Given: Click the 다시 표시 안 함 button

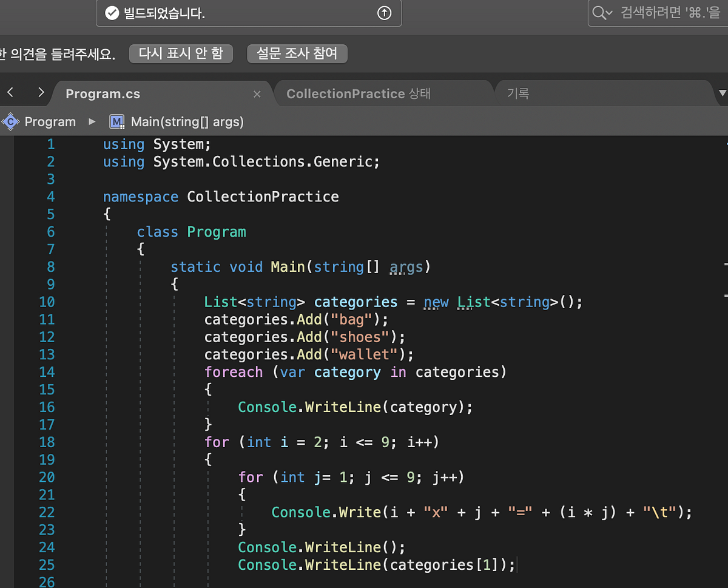Looking at the screenshot, I should 181,53.
